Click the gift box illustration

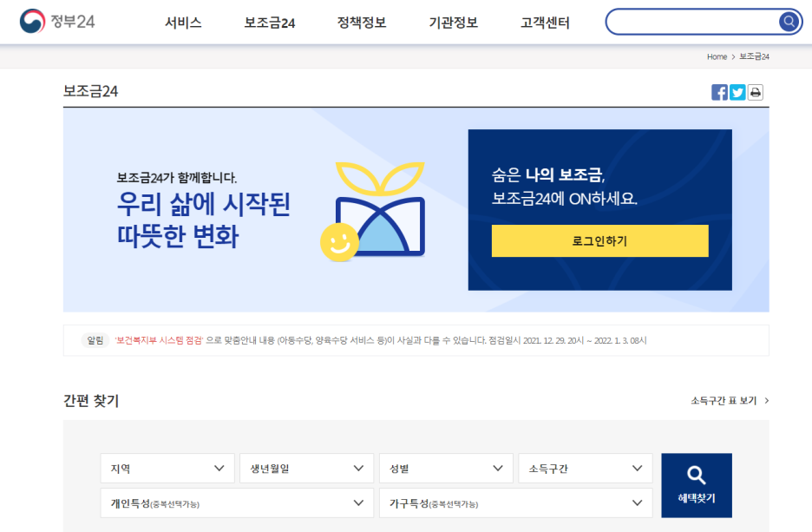[x=373, y=211]
